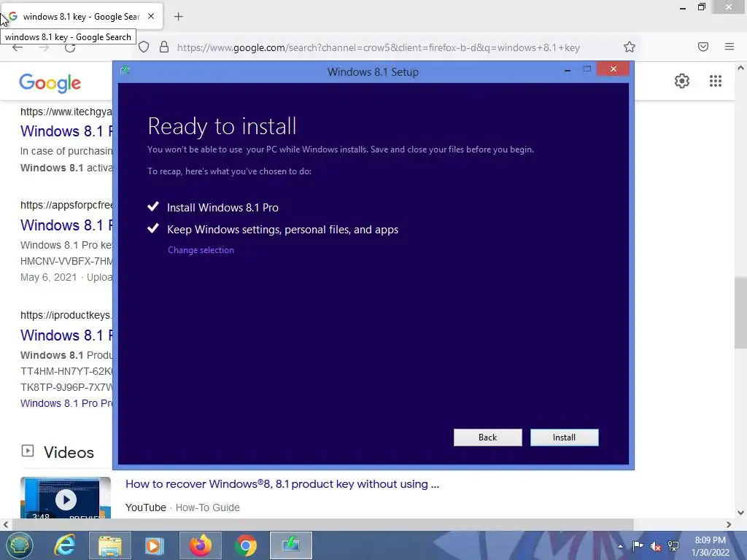This screenshot has height=560, width=747.
Task: Click the Firefox URL address bar
Action: pyautogui.click(x=379, y=47)
